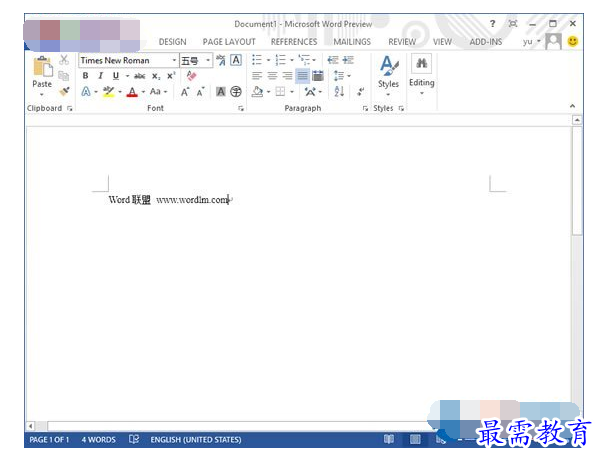The image size is (600, 464).
Task: Apply yellow text highlight pen
Action: pyautogui.click(x=109, y=92)
